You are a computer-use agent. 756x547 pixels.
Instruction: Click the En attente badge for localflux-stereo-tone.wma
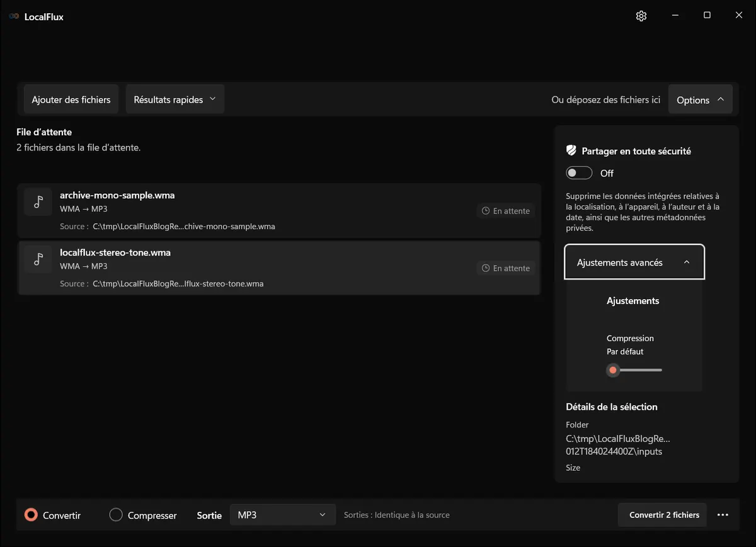point(506,268)
